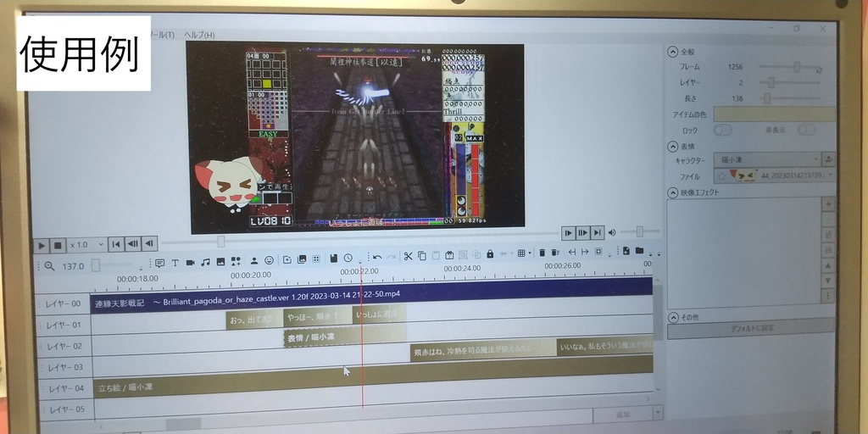
Task: Move effect down with triangle button
Action: tap(828, 281)
